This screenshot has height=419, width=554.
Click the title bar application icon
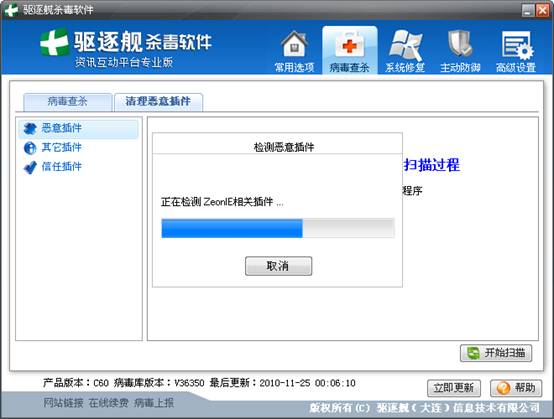pos(11,10)
